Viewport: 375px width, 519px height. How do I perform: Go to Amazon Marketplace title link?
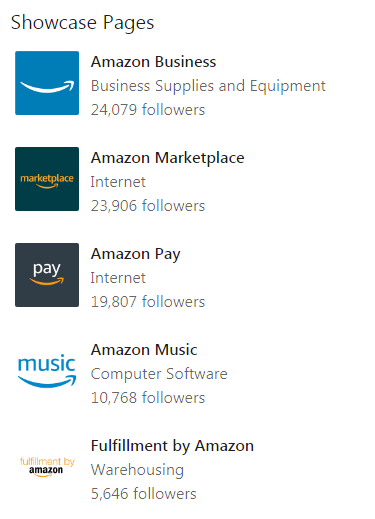tap(168, 158)
